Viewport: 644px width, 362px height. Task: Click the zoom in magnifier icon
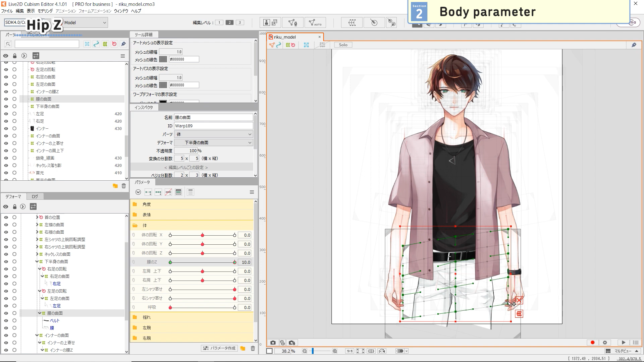click(335, 351)
